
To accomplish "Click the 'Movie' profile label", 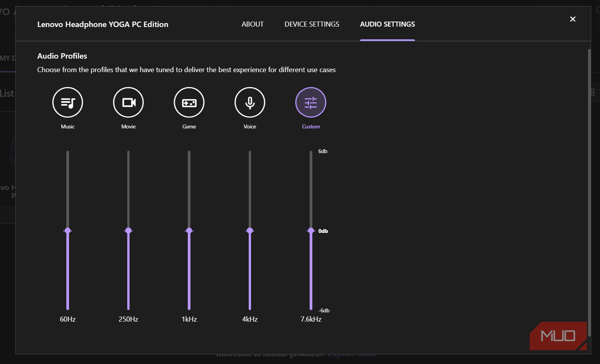I will (x=128, y=126).
